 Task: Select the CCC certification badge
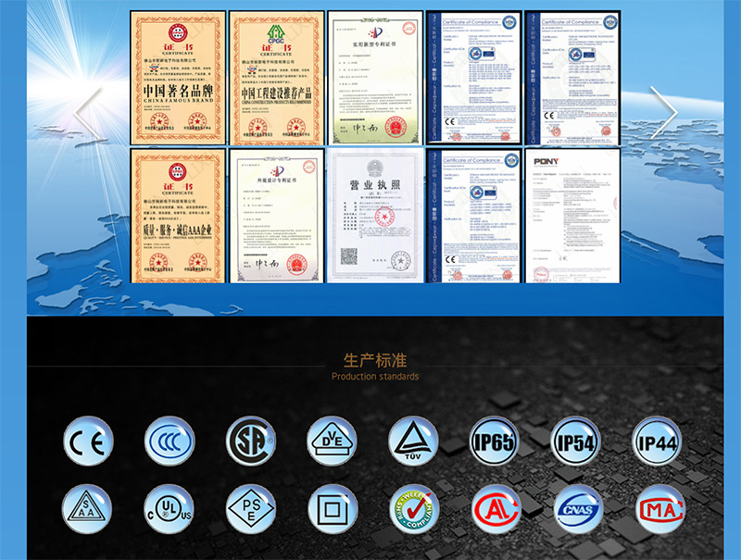point(170,441)
